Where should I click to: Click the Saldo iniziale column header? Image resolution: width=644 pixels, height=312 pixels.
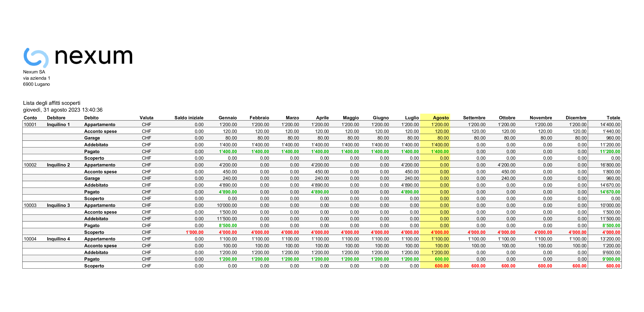(x=189, y=118)
